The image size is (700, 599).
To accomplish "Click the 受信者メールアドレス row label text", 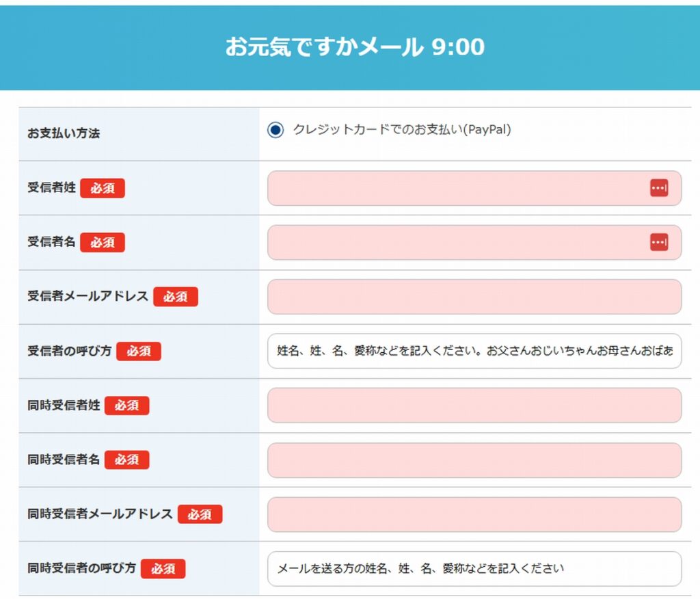I will coord(87,296).
